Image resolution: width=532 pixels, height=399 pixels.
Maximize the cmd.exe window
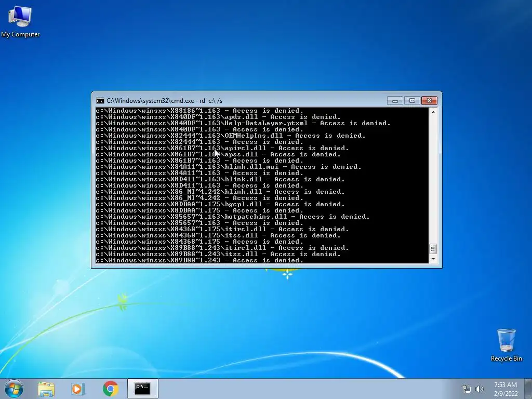[412, 101]
